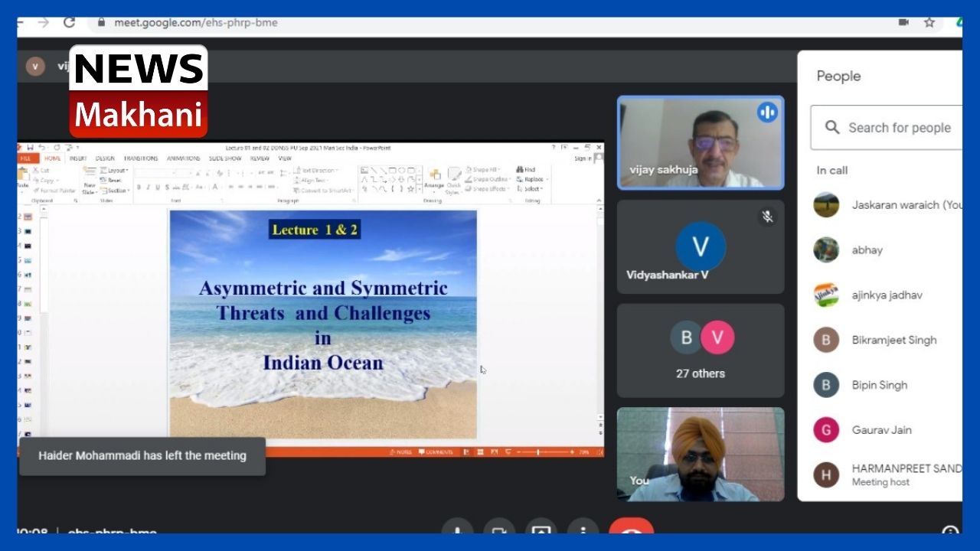Image resolution: width=980 pixels, height=551 pixels.
Task: Click search icon in People panel
Action: coord(832,128)
